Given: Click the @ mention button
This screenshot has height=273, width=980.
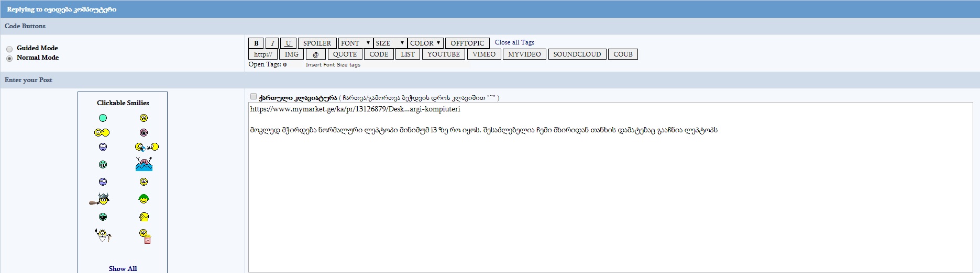Looking at the screenshot, I should [x=315, y=54].
